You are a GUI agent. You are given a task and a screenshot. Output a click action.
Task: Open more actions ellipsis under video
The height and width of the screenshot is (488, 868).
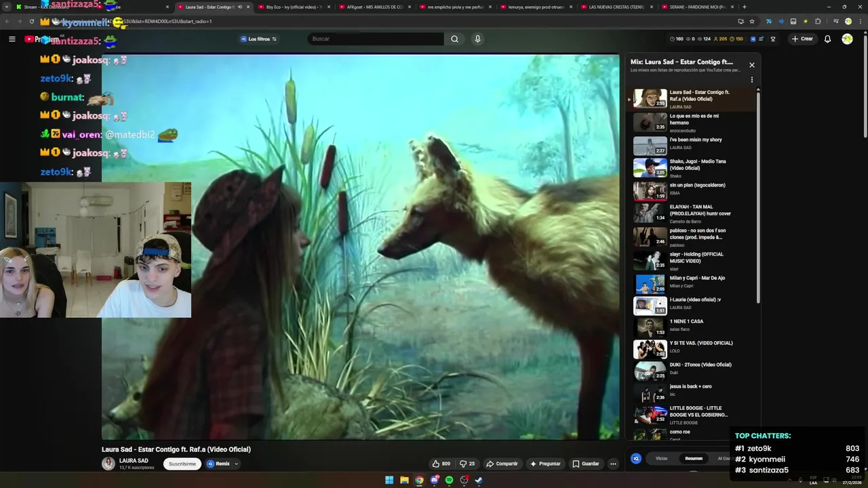[x=613, y=464]
